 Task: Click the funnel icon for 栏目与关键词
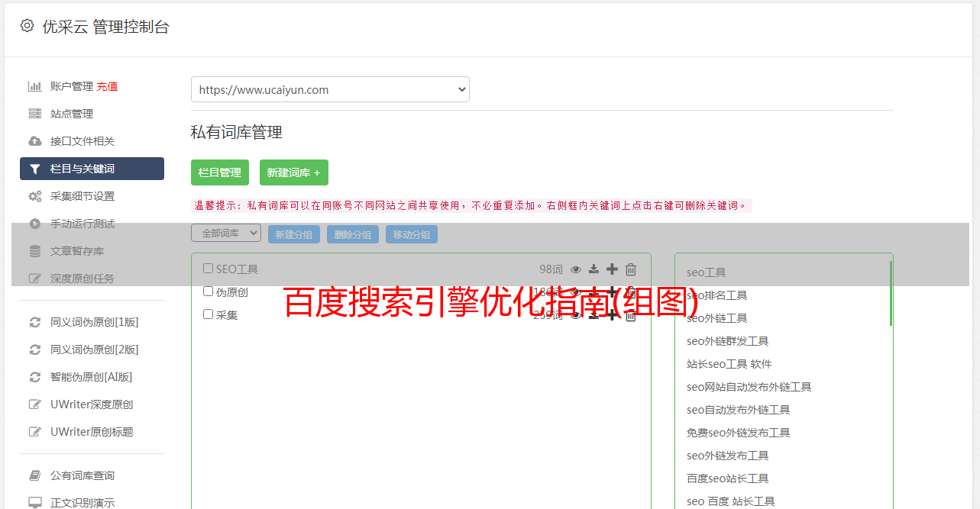(x=35, y=169)
